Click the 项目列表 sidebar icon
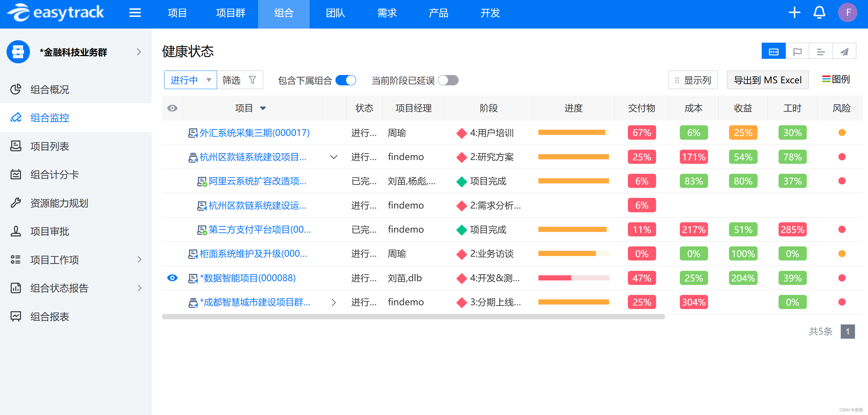The height and width of the screenshot is (415, 868). click(x=16, y=146)
